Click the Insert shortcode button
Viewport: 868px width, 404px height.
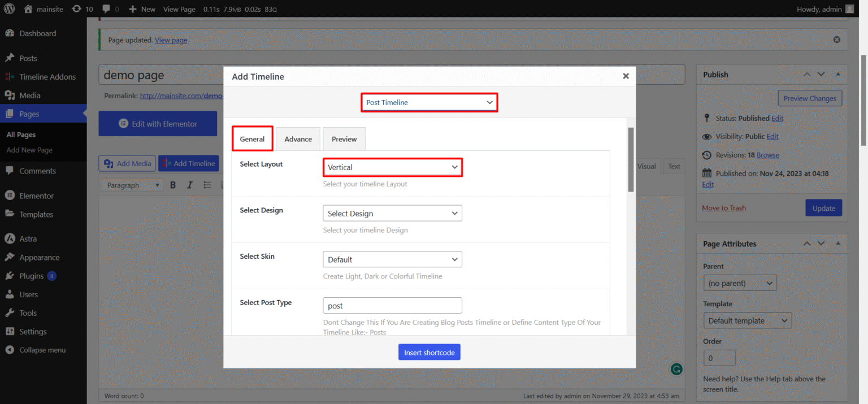429,352
